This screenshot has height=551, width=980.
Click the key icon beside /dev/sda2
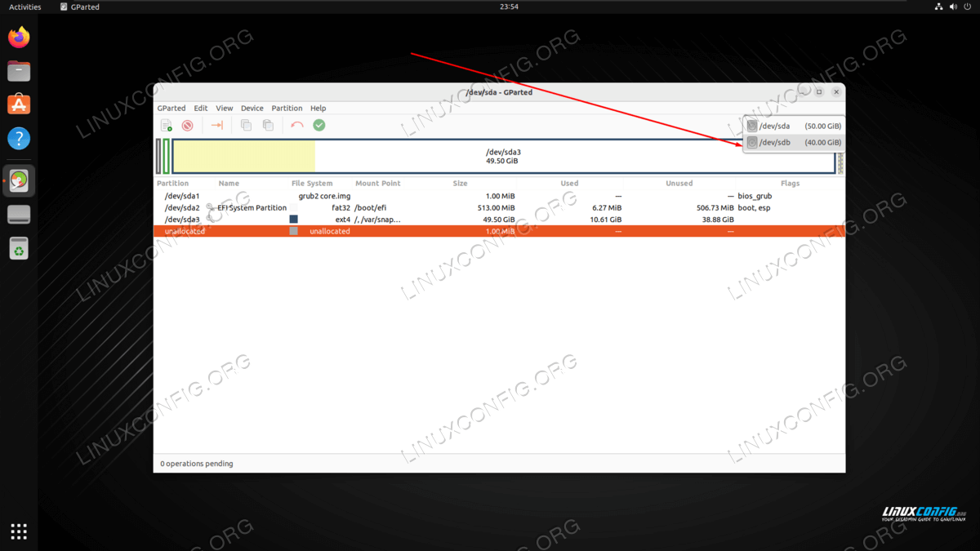tap(210, 208)
